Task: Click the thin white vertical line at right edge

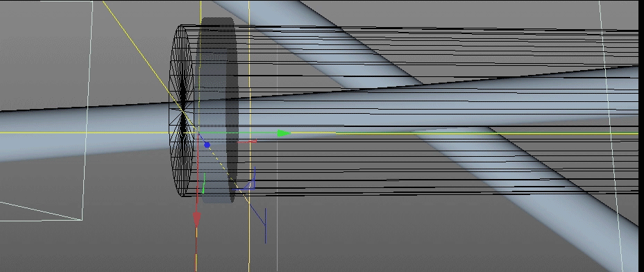Action: 612,135
